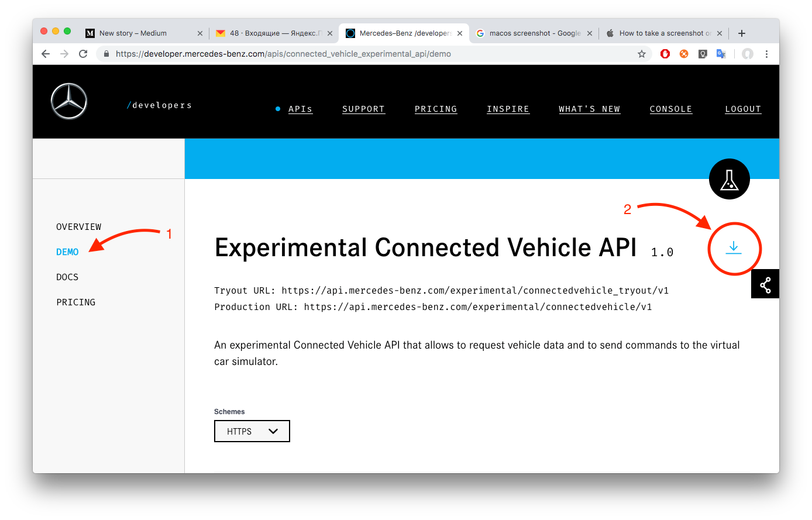Click the Tryout URL text line
Image resolution: width=812 pixels, height=520 pixels.
point(442,290)
